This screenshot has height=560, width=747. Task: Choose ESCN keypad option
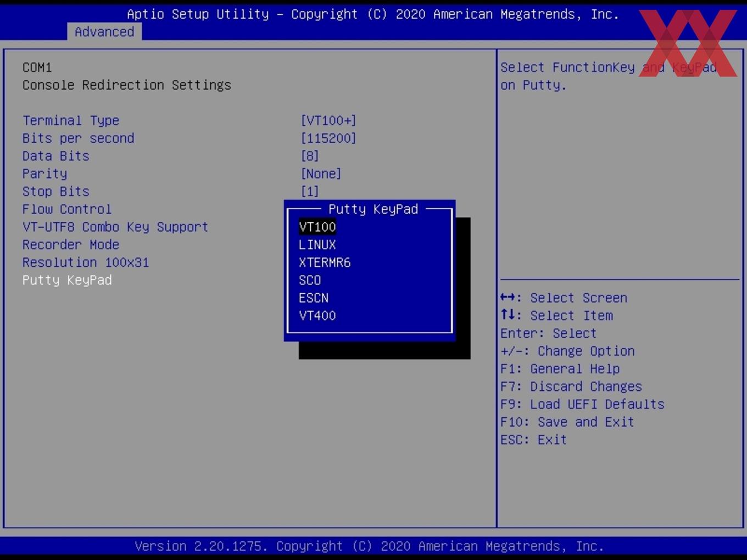(x=314, y=298)
